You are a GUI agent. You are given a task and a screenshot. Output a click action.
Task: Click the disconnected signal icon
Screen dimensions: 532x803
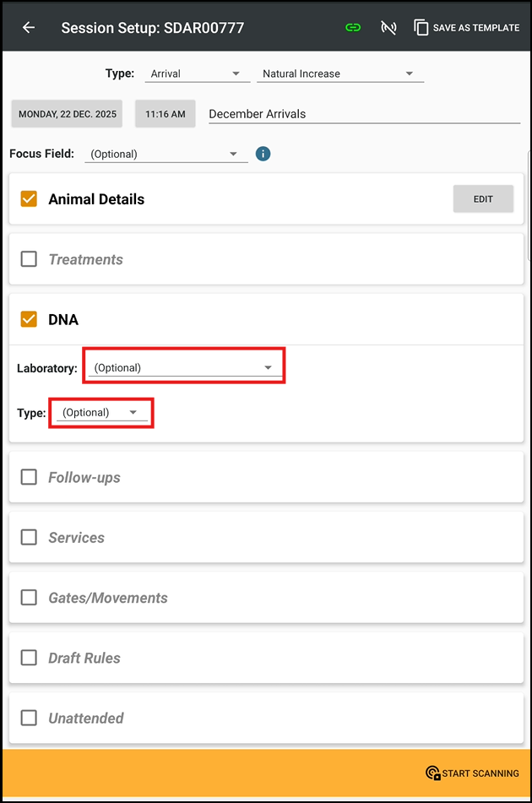pyautogui.click(x=388, y=28)
